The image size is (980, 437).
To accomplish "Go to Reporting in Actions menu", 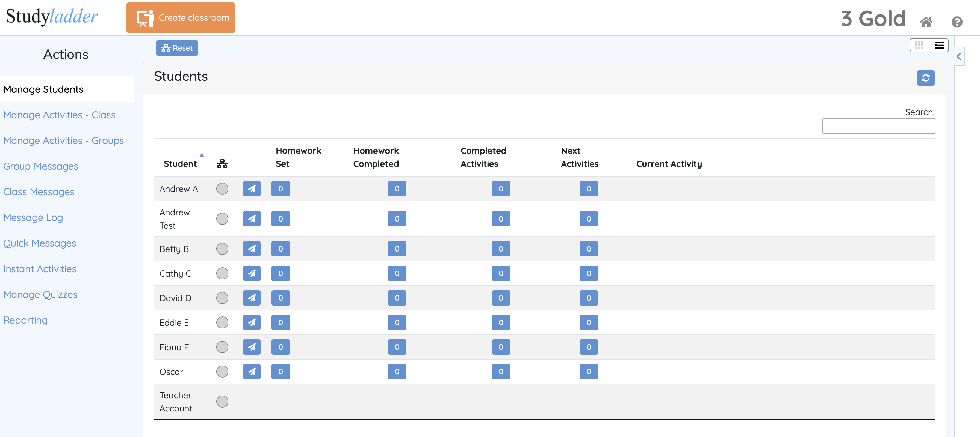I will pyautogui.click(x=25, y=320).
